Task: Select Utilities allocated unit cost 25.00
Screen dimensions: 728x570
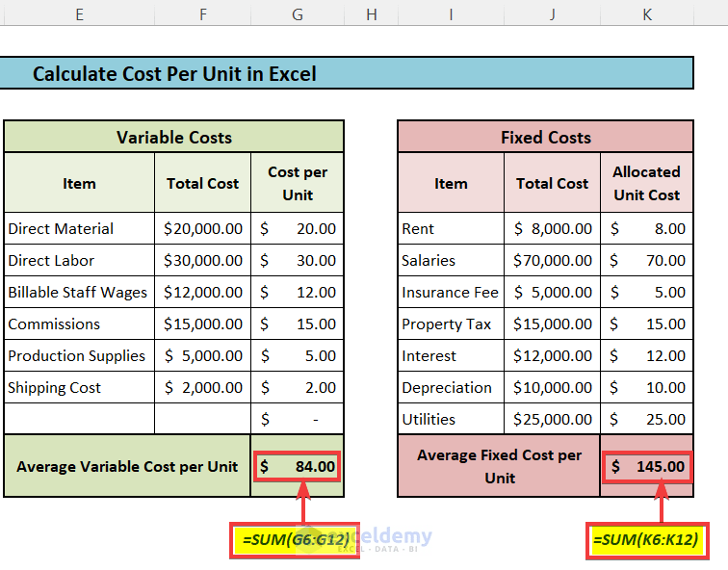Action: tap(647, 419)
